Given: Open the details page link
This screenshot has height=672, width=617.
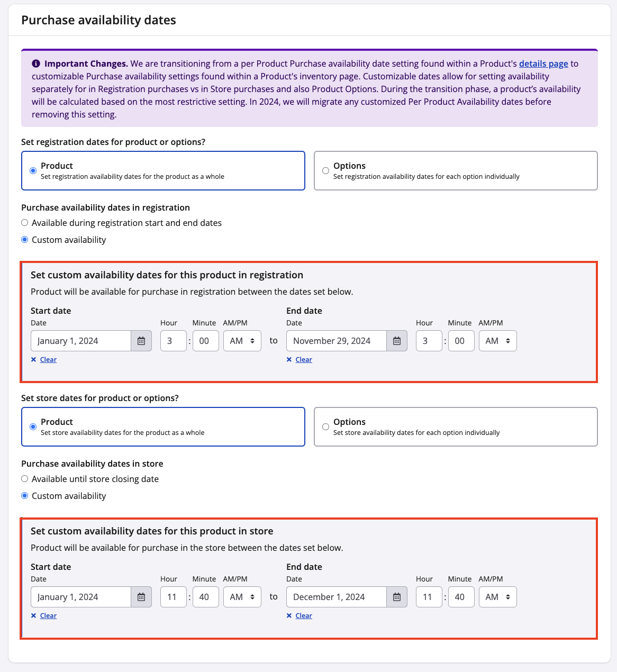Looking at the screenshot, I should [543, 63].
